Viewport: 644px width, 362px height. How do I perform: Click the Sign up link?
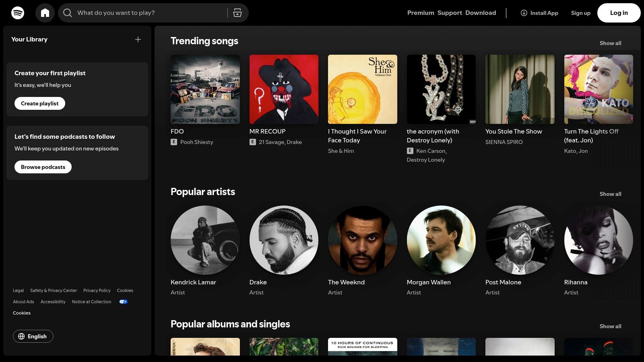pos(580,13)
